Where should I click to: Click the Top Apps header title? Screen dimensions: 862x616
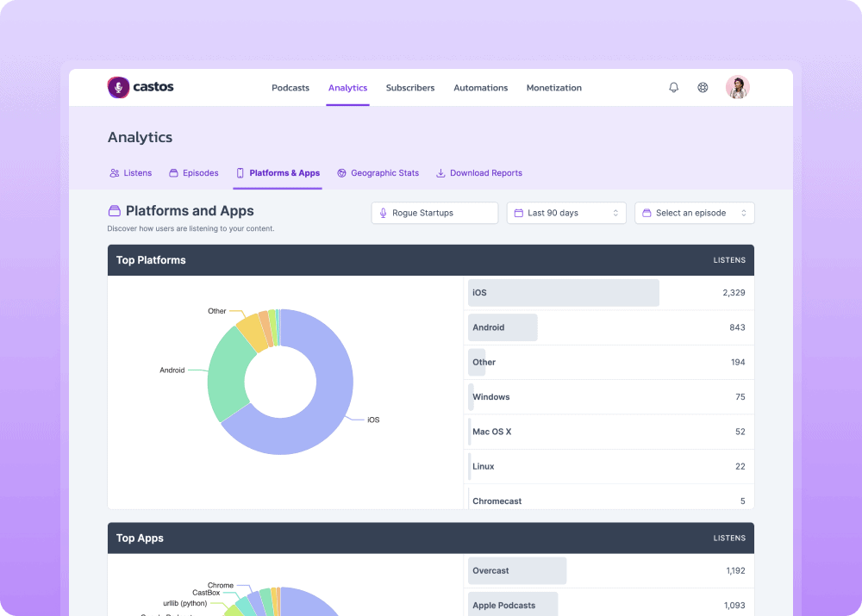140,538
